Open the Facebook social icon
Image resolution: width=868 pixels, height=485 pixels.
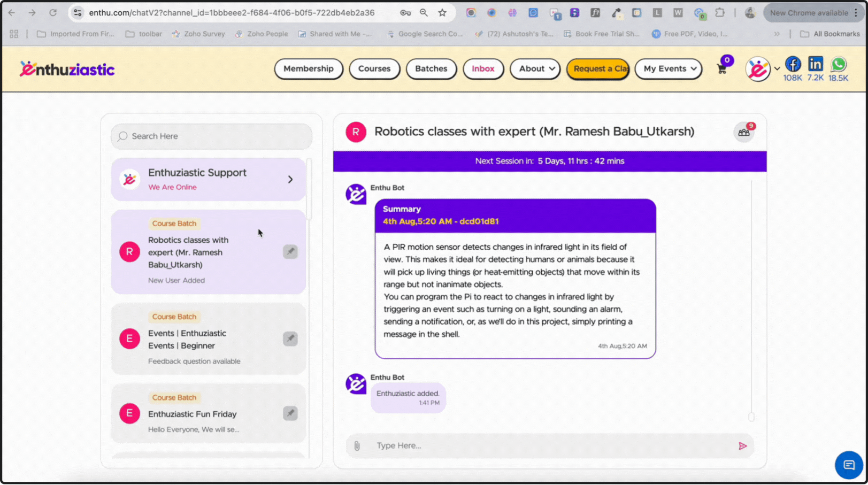tap(793, 64)
